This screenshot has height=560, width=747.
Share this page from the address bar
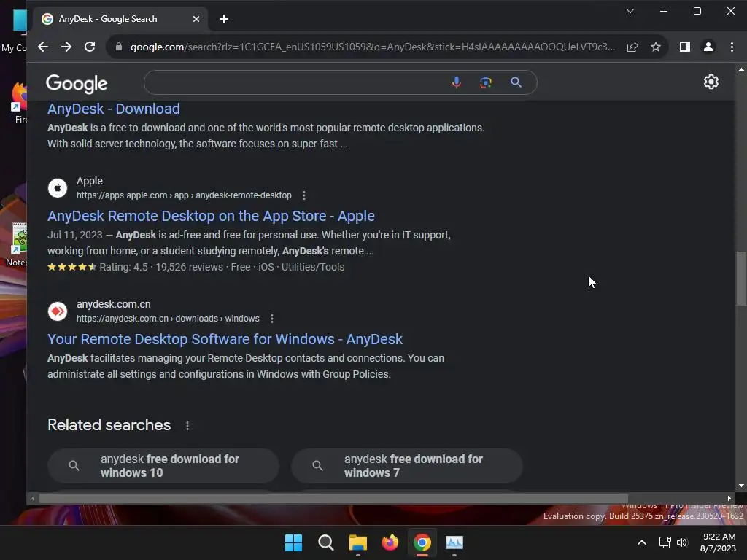click(x=632, y=47)
